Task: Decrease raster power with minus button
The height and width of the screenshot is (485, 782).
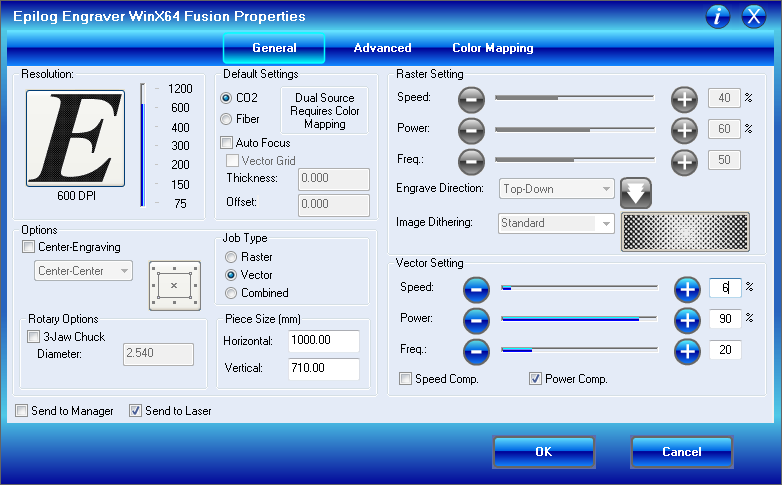Action: pyautogui.click(x=471, y=131)
